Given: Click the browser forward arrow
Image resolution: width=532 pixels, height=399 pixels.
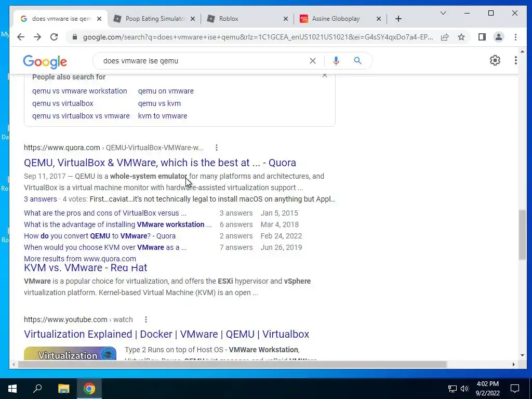Looking at the screenshot, I should pos(37,37).
